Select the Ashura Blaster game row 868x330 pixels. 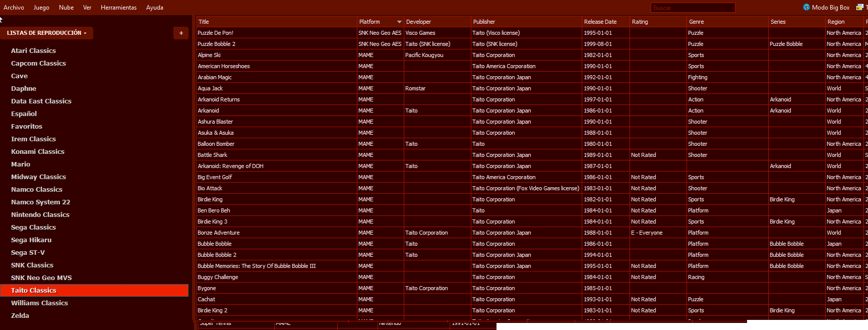pos(532,122)
